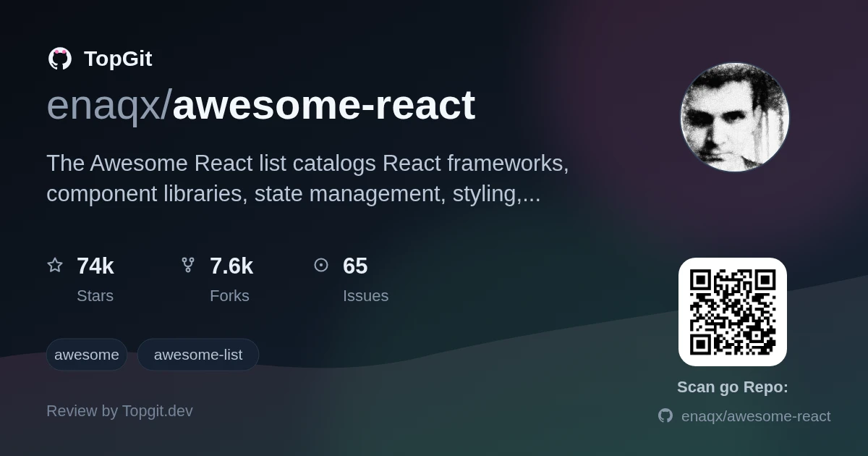Select the 'awesome' topic tag
The width and height of the screenshot is (868, 456).
coord(87,355)
